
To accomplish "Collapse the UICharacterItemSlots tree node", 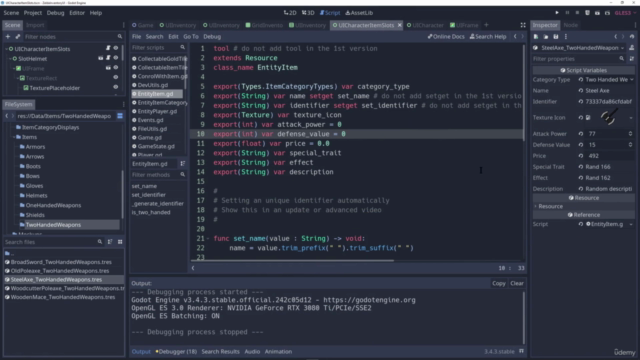I will pos(6,49).
